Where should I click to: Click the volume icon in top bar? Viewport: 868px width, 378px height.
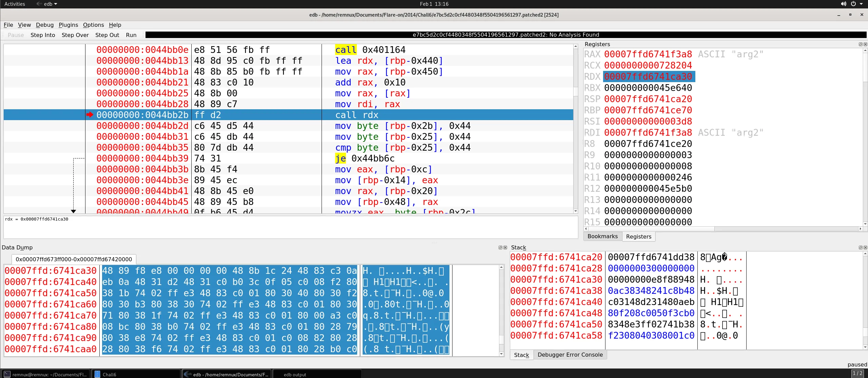coord(843,4)
